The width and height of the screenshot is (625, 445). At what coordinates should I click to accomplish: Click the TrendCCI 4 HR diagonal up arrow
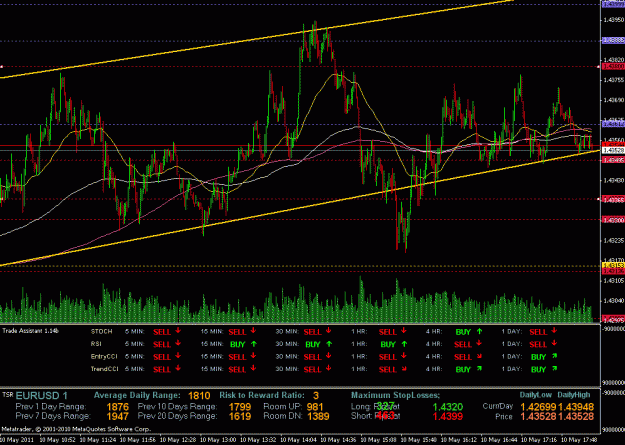[479, 368]
